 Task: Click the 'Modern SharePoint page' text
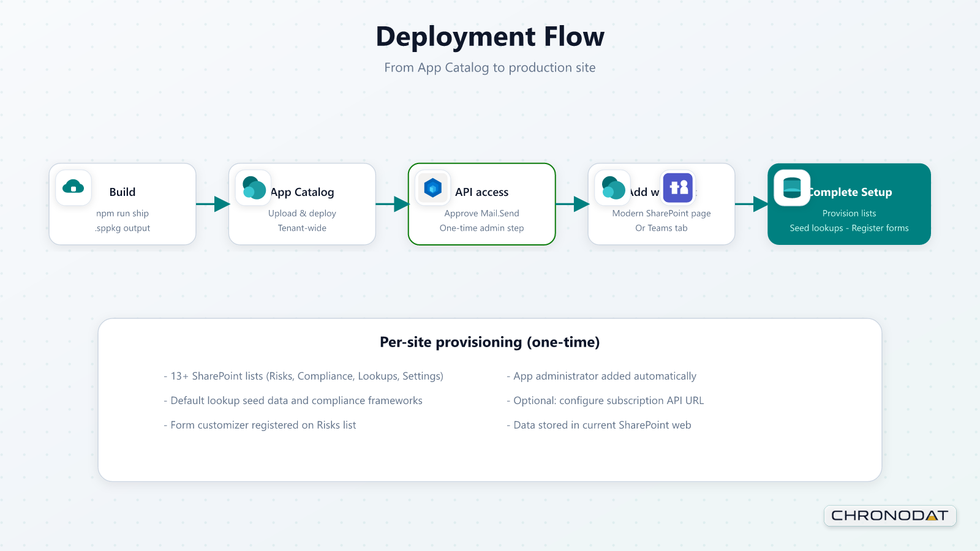click(661, 213)
